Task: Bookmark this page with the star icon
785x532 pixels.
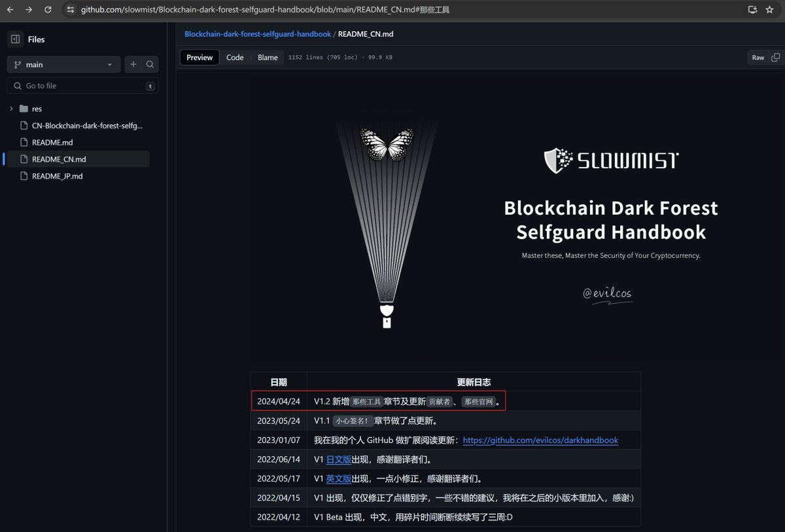Action: pyautogui.click(x=769, y=10)
